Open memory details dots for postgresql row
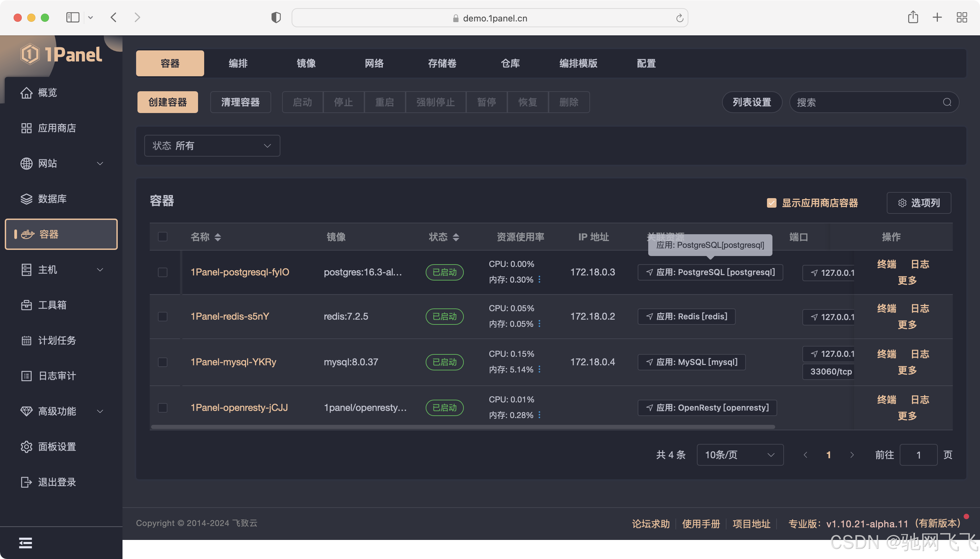 [x=539, y=279]
